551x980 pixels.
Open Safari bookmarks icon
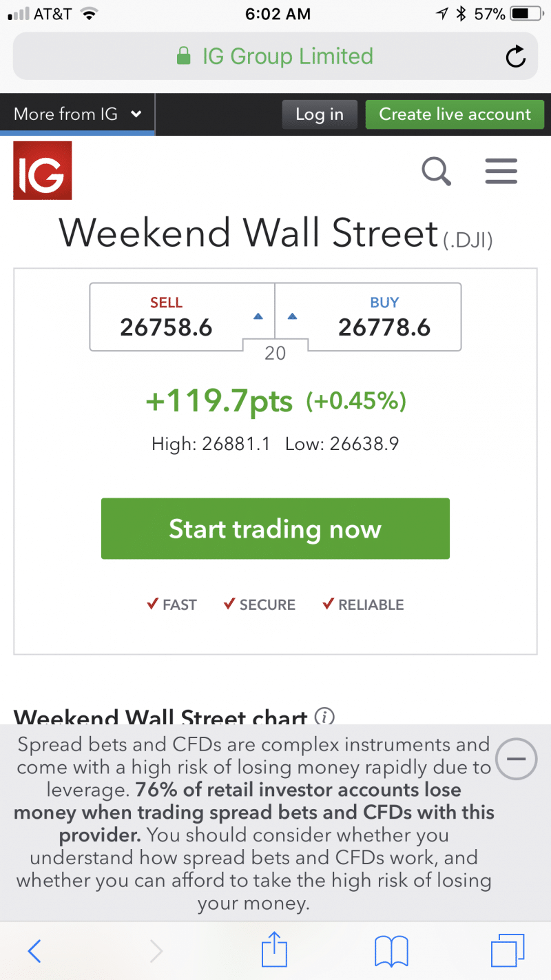(391, 952)
